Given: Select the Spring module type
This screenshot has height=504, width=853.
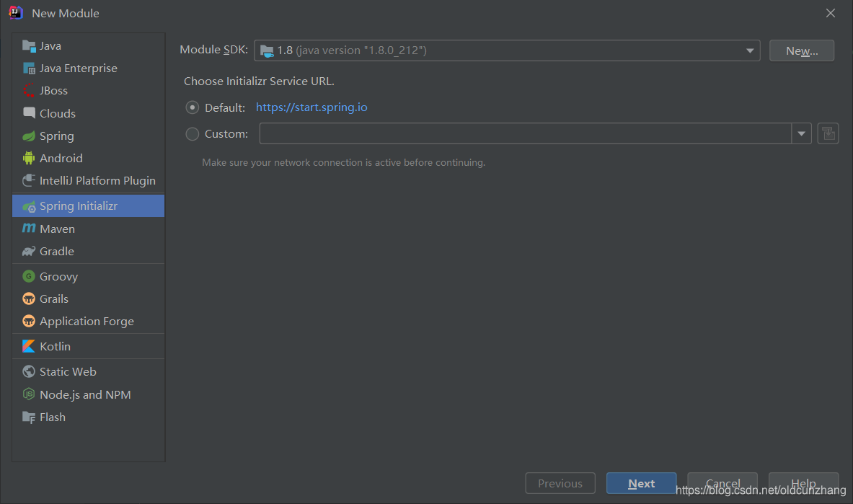Looking at the screenshot, I should 88,136.
